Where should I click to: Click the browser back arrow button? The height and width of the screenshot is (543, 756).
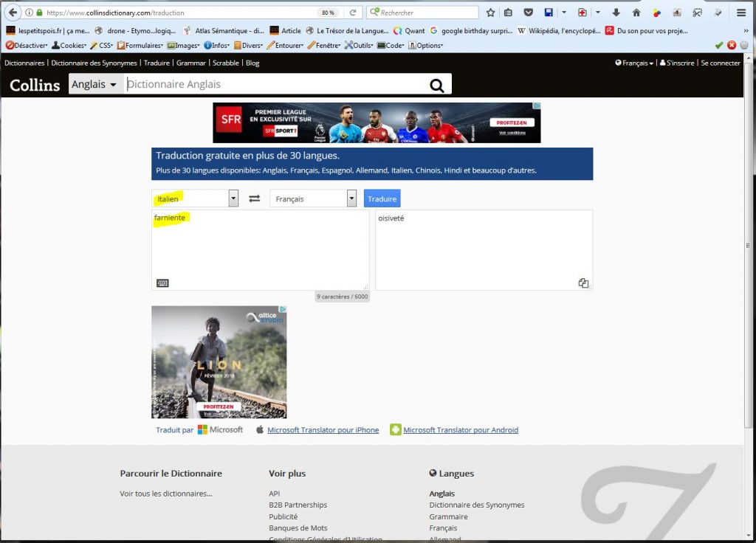coord(13,13)
